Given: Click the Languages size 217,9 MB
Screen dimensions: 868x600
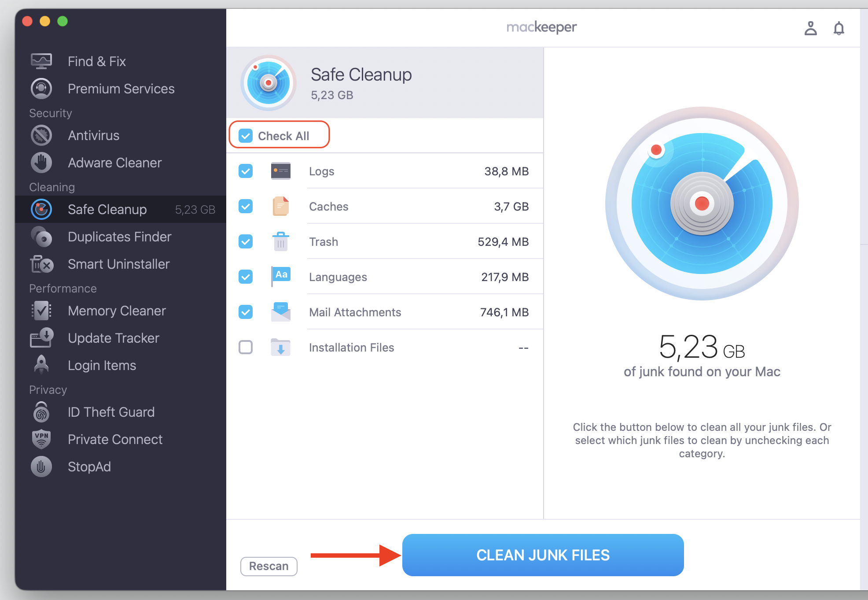Looking at the screenshot, I should [505, 277].
